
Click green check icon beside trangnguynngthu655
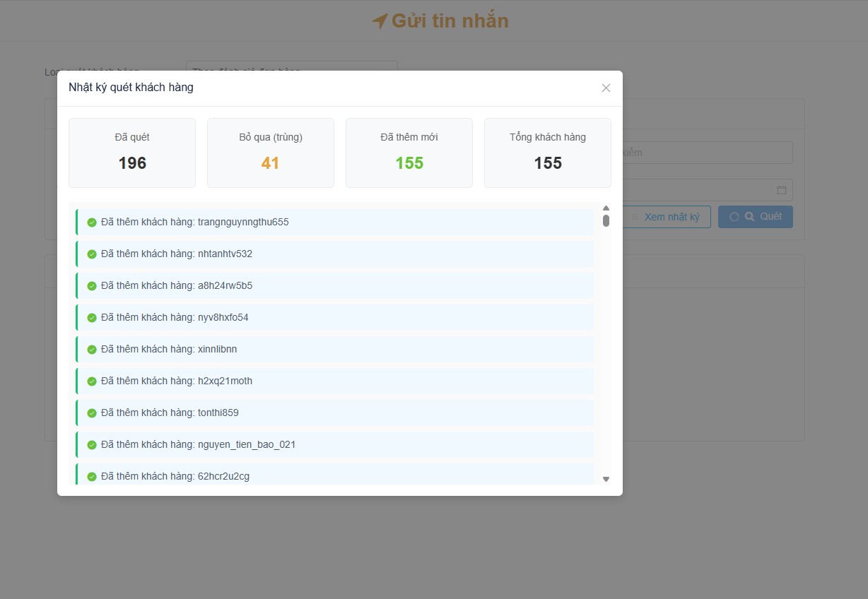coord(92,223)
